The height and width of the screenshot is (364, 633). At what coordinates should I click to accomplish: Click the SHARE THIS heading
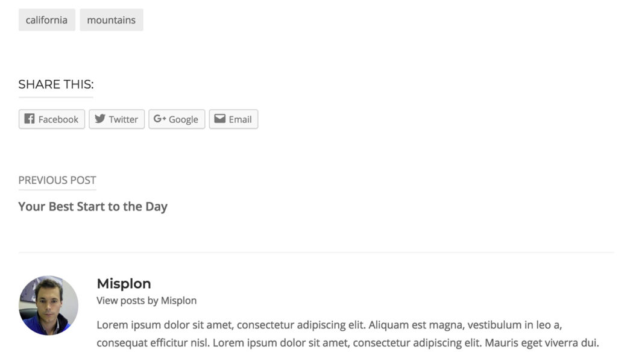click(x=54, y=84)
